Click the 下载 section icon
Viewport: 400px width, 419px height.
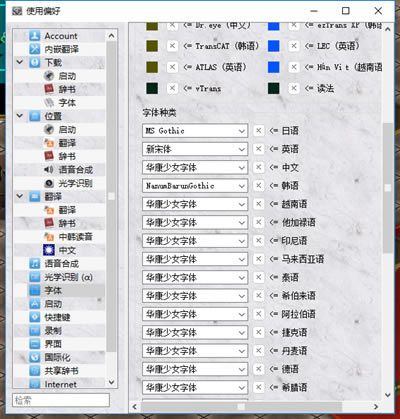pyautogui.click(x=35, y=62)
